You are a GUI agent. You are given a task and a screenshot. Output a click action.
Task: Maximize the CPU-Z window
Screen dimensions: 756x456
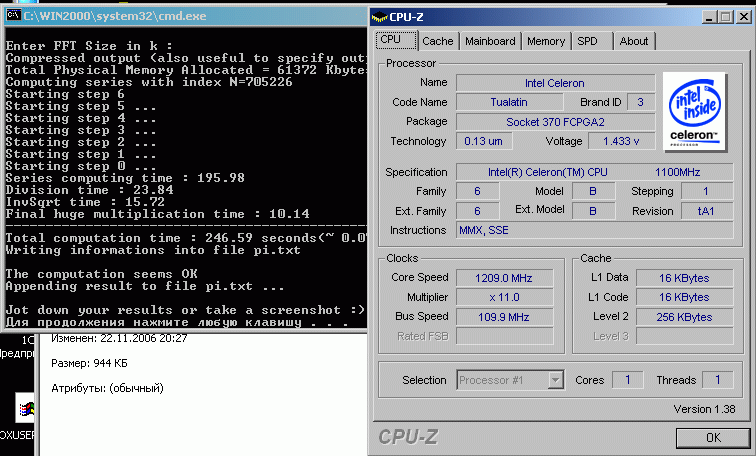(726, 17)
